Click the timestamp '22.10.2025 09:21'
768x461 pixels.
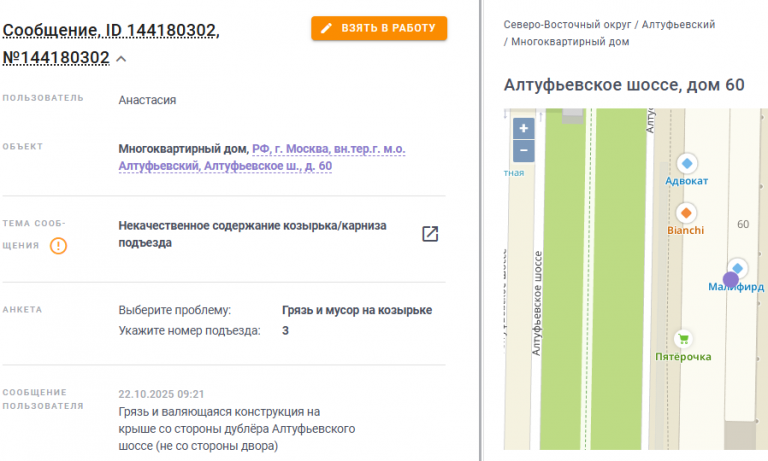click(161, 394)
